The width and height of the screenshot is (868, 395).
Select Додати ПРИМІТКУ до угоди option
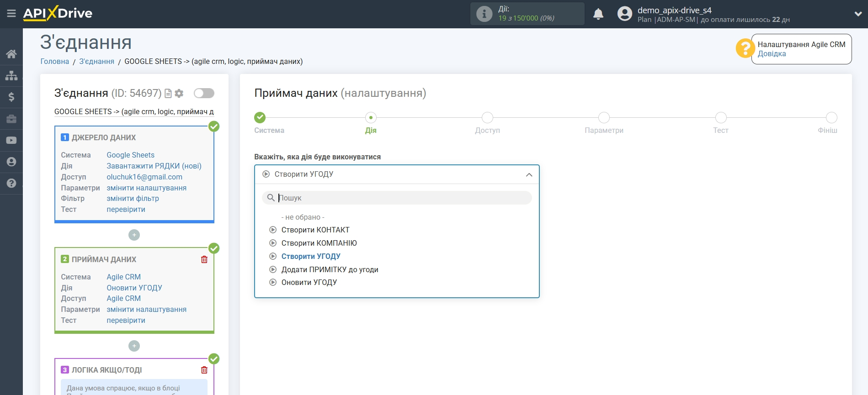[x=330, y=270]
